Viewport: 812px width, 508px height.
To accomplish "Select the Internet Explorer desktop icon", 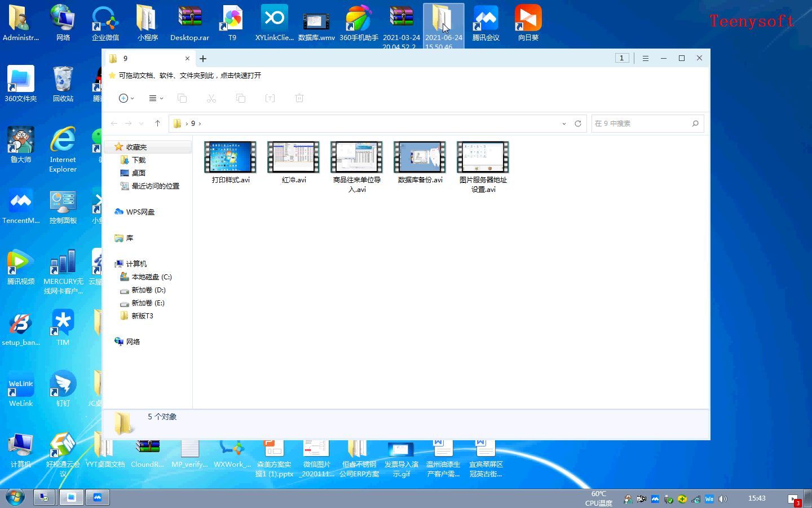I will pos(63,150).
